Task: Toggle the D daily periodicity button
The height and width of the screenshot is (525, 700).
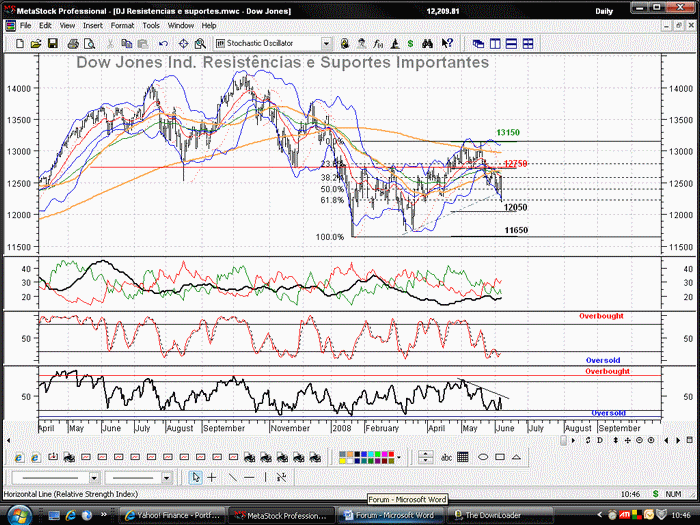Action: 600,440
